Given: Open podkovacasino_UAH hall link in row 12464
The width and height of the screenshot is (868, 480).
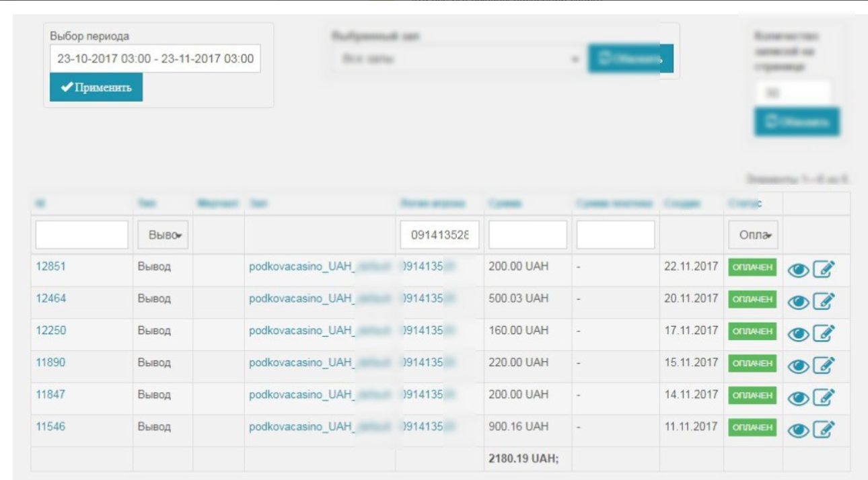Looking at the screenshot, I should (x=320, y=299).
